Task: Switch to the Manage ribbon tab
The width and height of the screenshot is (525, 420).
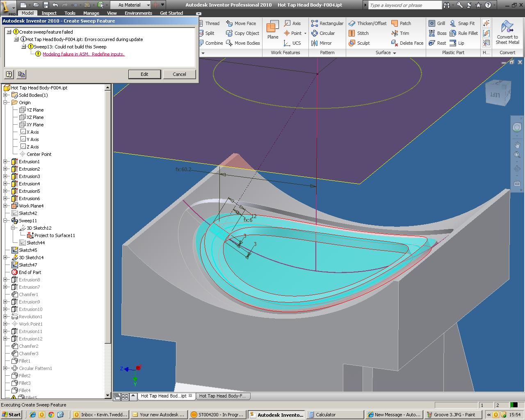Action: [91, 13]
